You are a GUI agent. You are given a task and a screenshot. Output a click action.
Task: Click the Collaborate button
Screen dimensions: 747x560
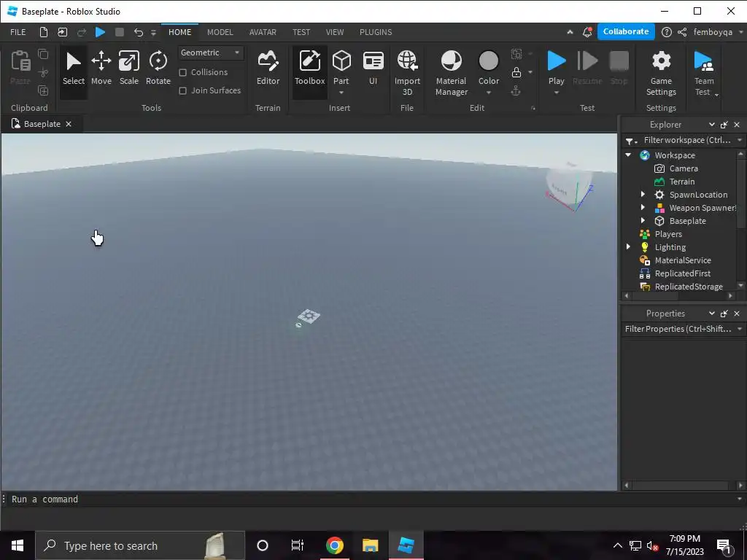(626, 31)
